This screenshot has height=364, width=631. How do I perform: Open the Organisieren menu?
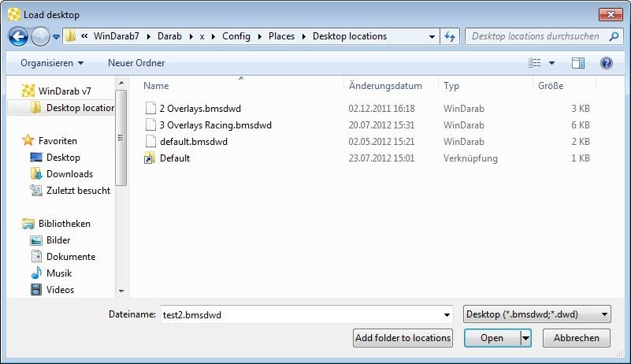52,63
